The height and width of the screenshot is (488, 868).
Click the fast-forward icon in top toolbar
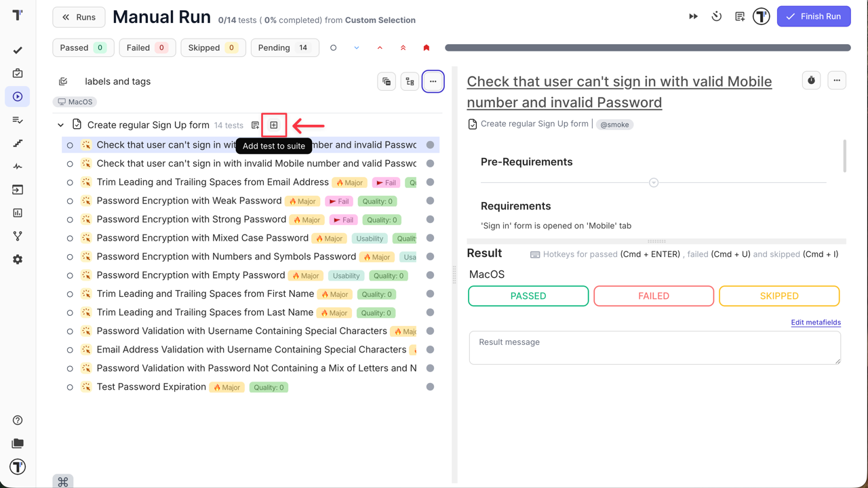(693, 16)
